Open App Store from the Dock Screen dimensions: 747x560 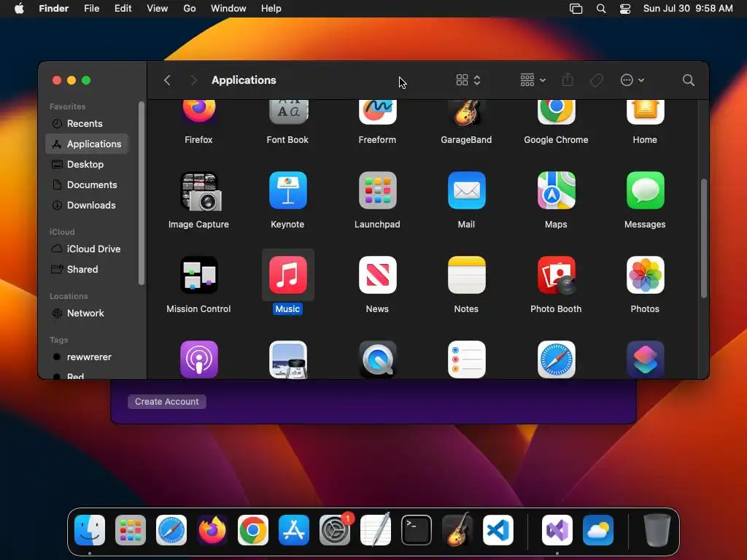tap(294, 530)
